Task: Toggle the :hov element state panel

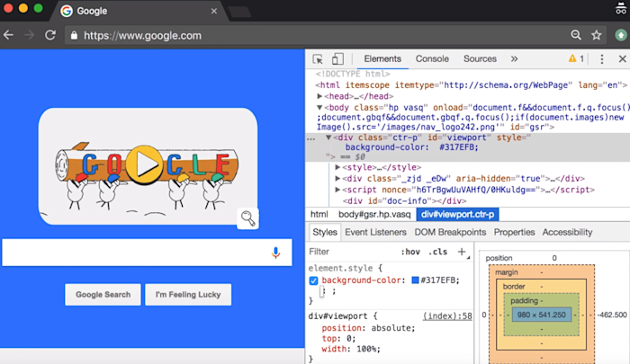Action: point(410,252)
